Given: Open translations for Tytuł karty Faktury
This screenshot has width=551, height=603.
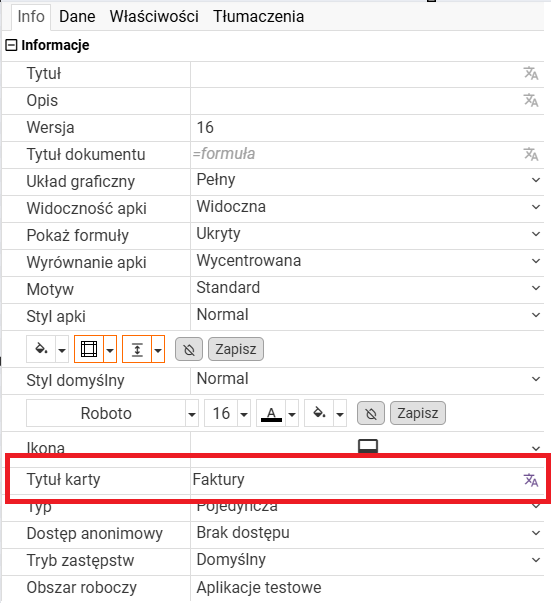Looking at the screenshot, I should (531, 480).
